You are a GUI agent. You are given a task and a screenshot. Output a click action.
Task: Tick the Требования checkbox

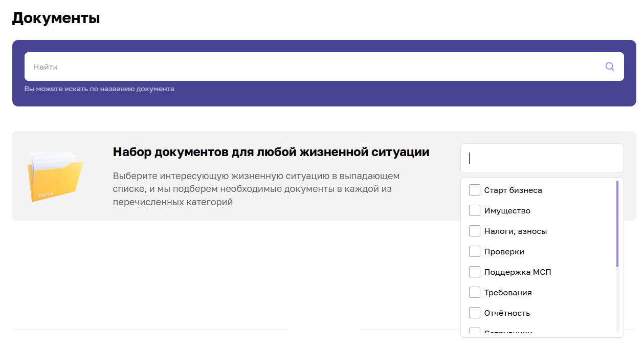pos(475,292)
